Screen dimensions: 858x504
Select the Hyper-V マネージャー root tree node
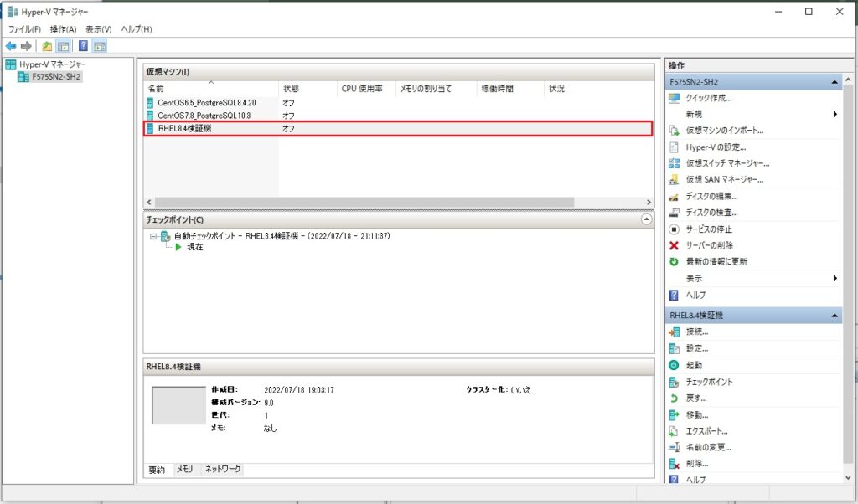pos(53,64)
